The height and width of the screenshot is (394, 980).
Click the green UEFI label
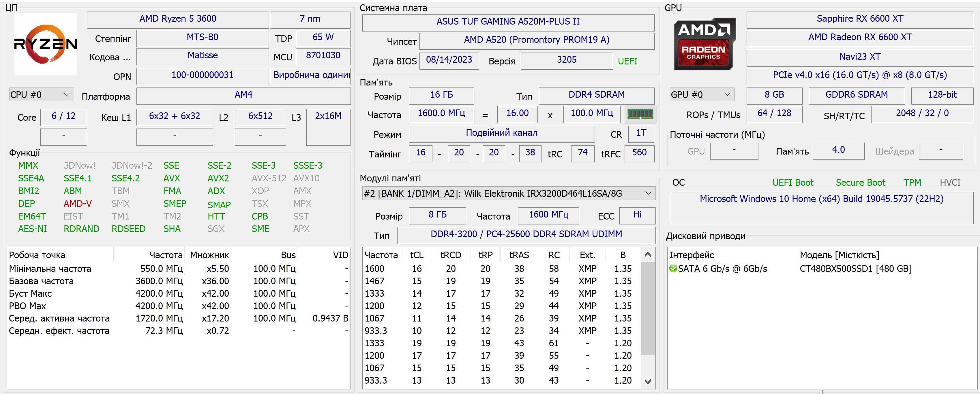[x=628, y=61]
